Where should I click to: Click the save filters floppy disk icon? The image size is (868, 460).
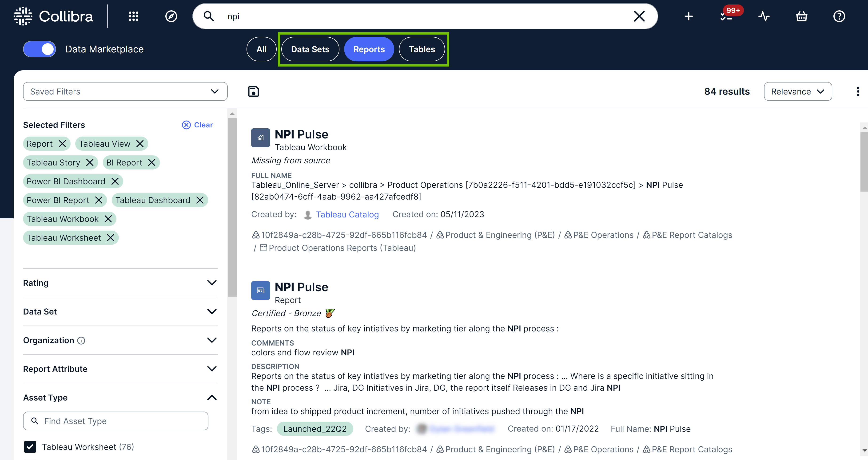(253, 91)
